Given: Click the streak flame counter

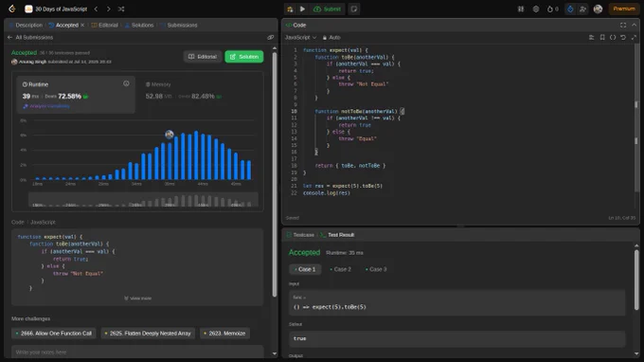Looking at the screenshot, I should (553, 9).
